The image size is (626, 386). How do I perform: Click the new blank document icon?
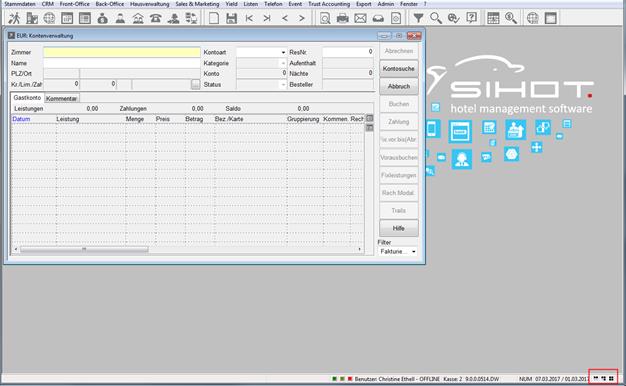[214, 18]
